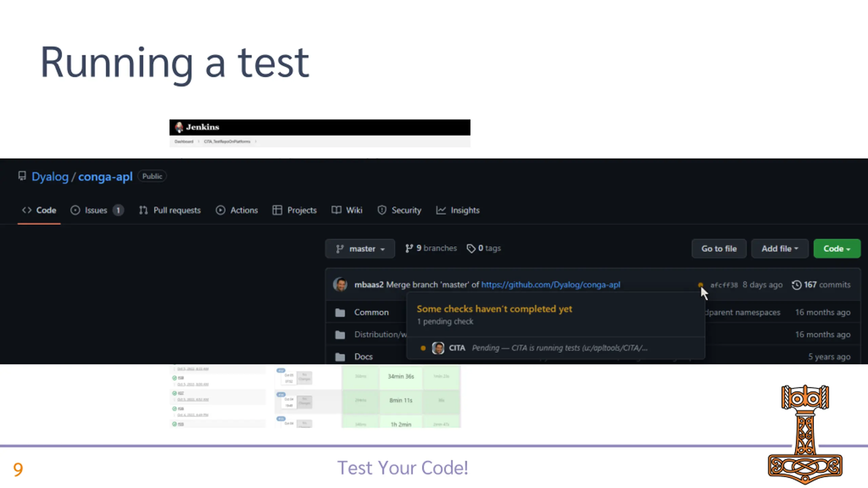View the 9 branches link
868x488 pixels.
tap(431, 248)
